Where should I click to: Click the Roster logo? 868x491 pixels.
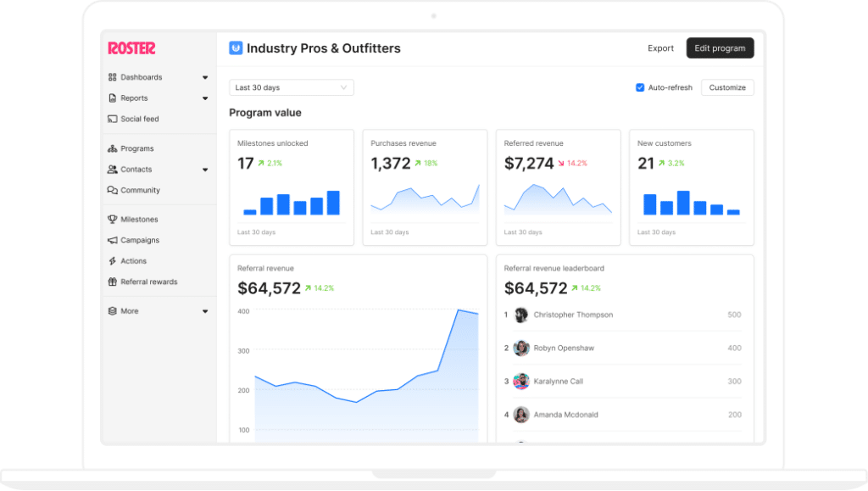(131, 48)
